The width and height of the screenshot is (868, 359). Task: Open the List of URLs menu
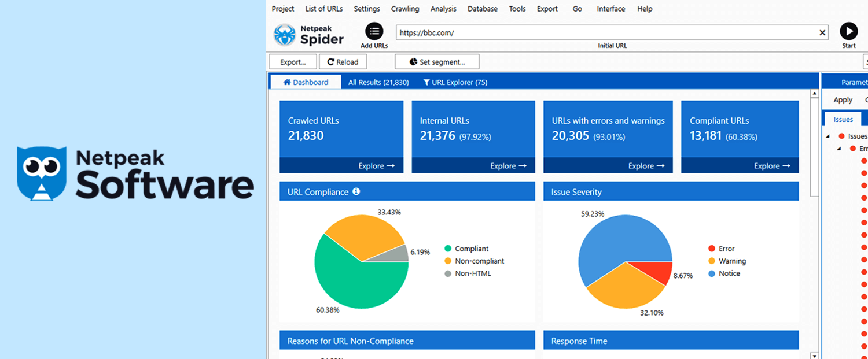tap(324, 9)
